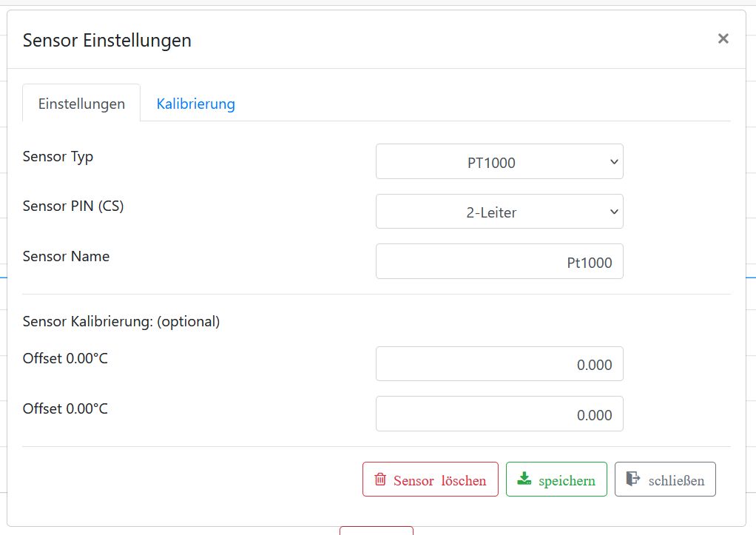Click the download icon beside speichern
Image resolution: width=756 pixels, height=535 pixels.
coord(524,479)
